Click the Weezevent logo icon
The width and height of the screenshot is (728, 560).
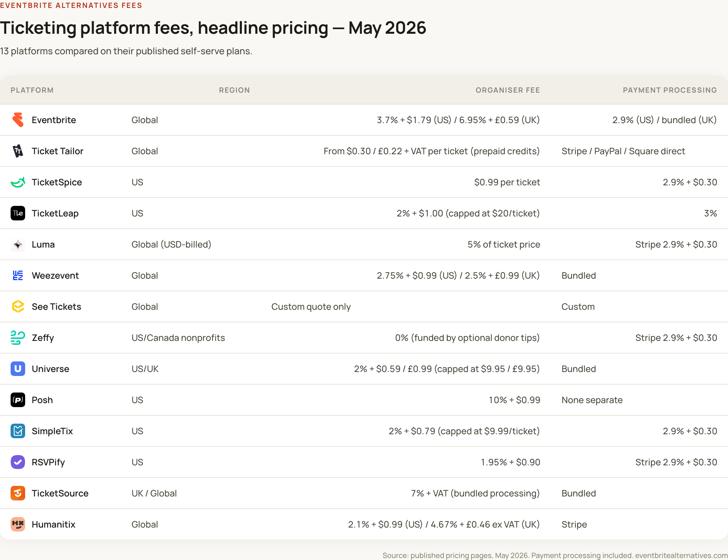(x=18, y=276)
